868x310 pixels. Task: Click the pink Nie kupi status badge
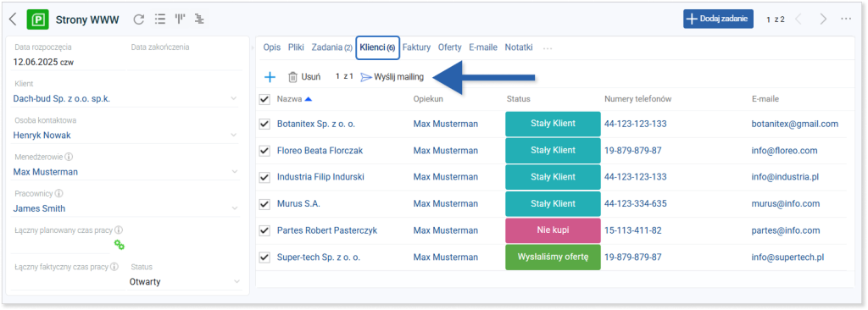tap(553, 230)
